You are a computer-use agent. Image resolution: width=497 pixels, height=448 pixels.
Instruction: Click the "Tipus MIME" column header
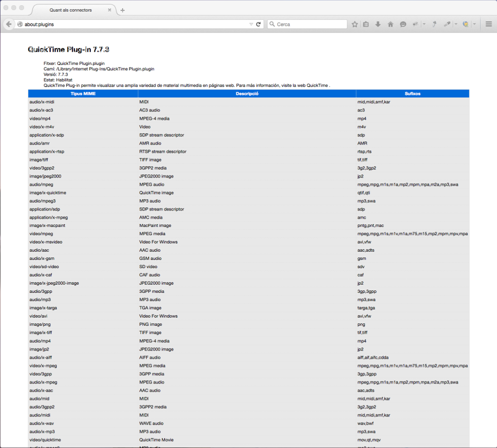point(83,94)
